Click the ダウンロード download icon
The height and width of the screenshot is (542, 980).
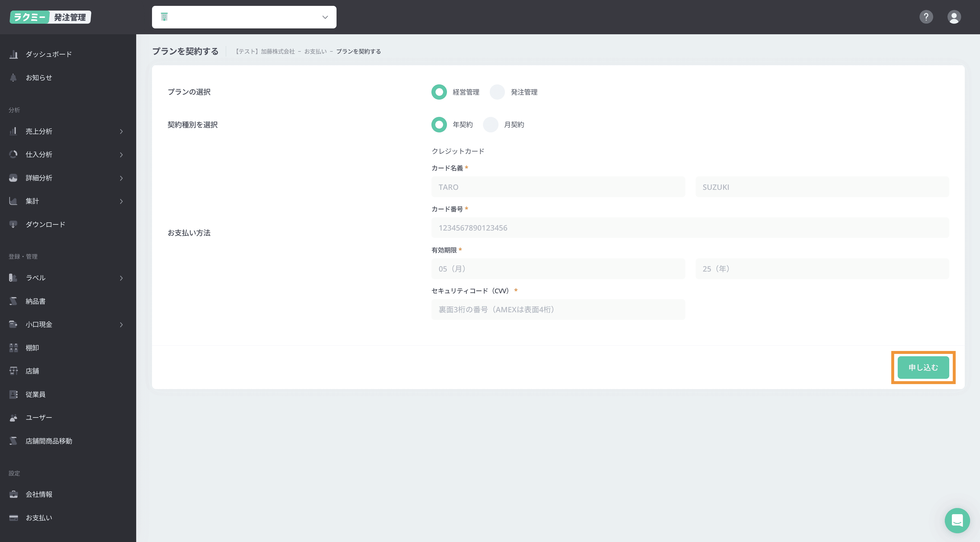click(x=13, y=225)
